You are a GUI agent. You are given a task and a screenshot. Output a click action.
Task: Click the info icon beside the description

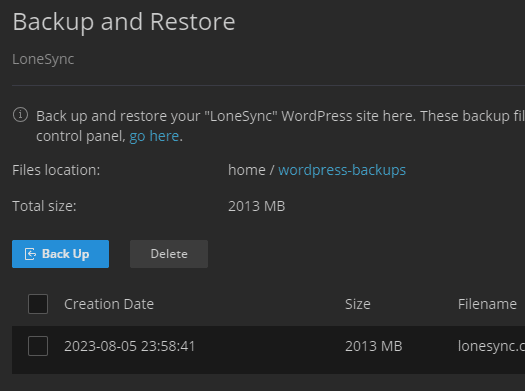(x=20, y=115)
